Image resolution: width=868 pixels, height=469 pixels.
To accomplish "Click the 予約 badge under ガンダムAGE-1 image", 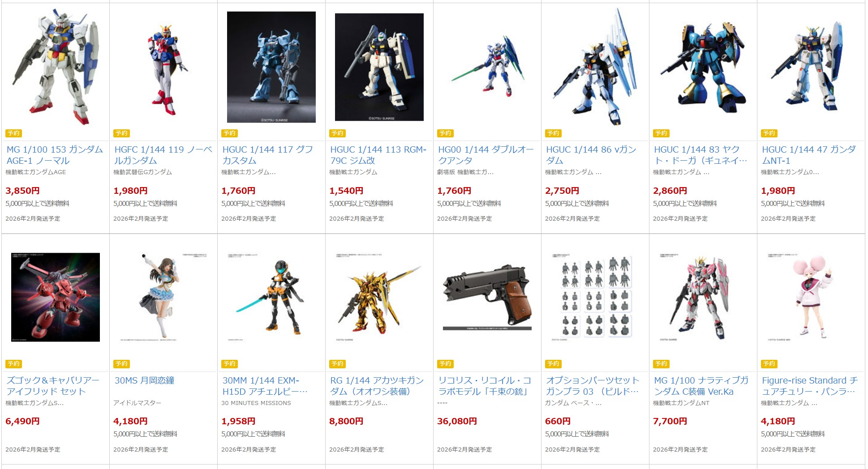I will [13, 133].
